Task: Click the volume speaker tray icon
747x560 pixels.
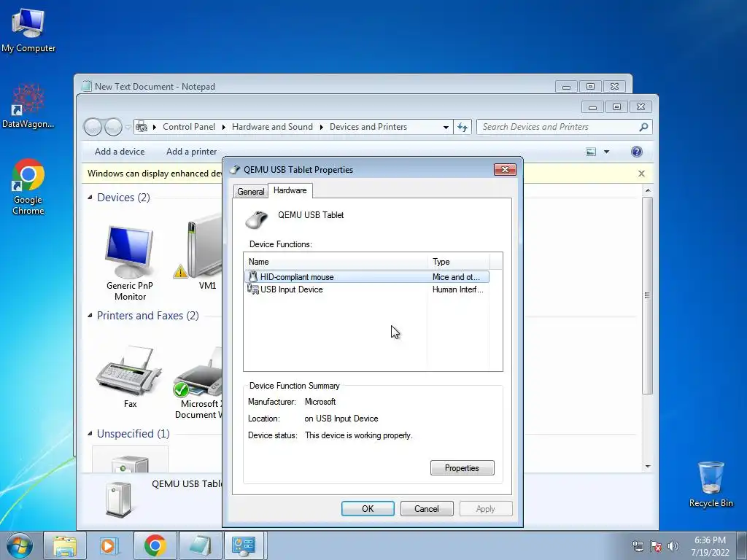Action: [x=673, y=546]
